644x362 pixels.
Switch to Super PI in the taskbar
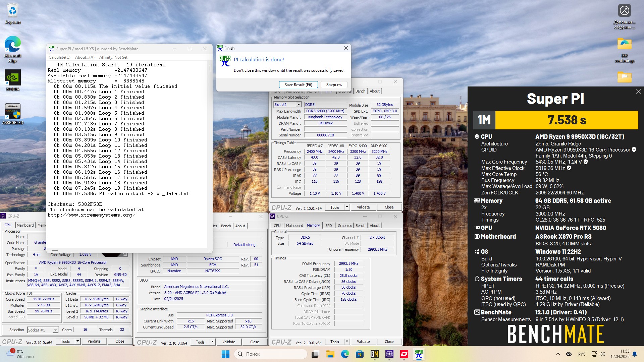[x=419, y=354]
